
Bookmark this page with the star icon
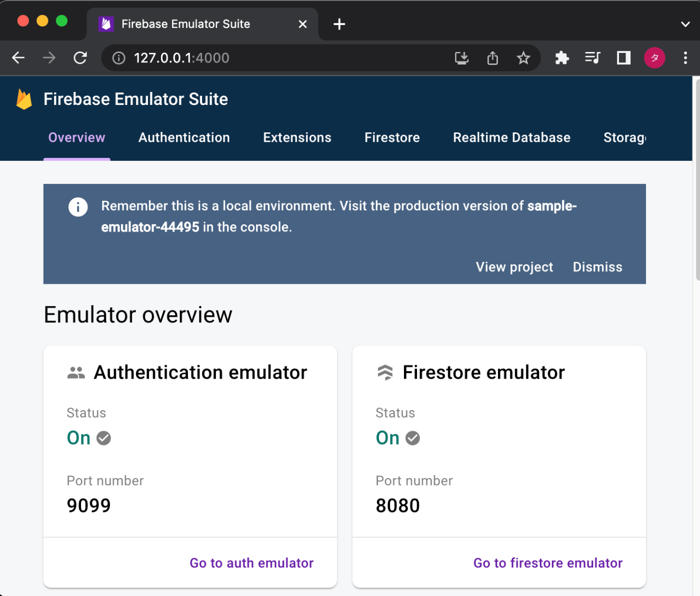(523, 58)
